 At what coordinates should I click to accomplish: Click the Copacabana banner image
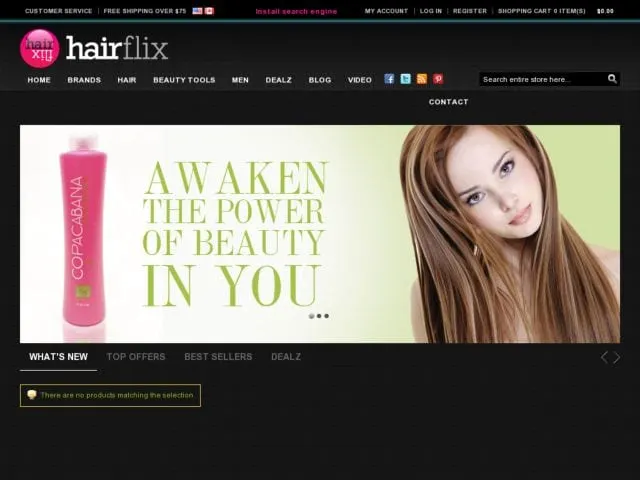[x=320, y=234]
